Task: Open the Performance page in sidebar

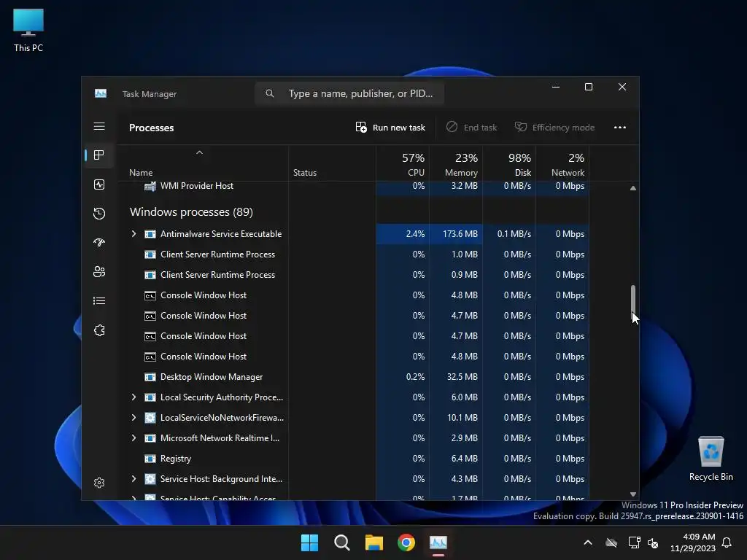Action: [99, 184]
